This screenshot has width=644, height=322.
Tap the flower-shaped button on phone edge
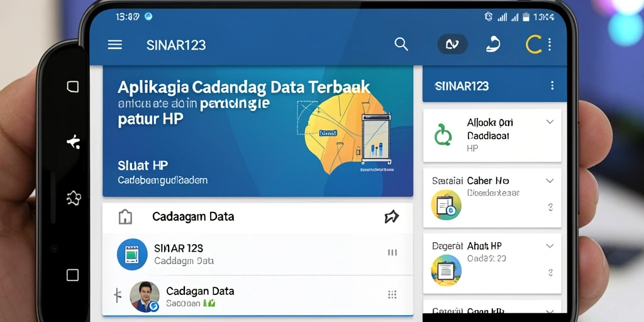[73, 198]
